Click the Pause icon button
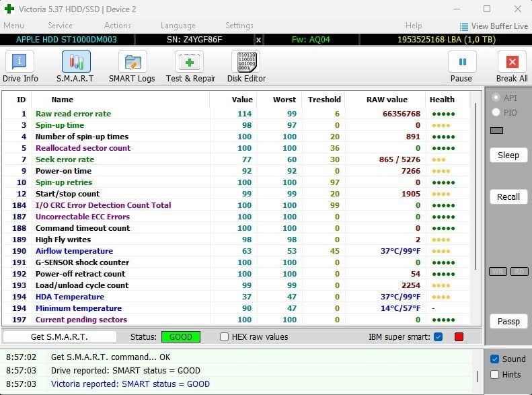The width and height of the screenshot is (532, 395). point(462,62)
